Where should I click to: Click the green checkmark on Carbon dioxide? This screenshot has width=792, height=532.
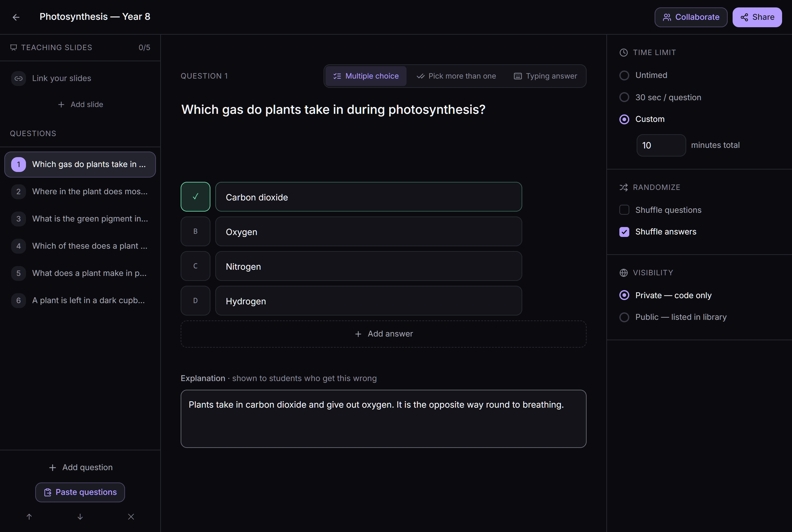point(196,197)
